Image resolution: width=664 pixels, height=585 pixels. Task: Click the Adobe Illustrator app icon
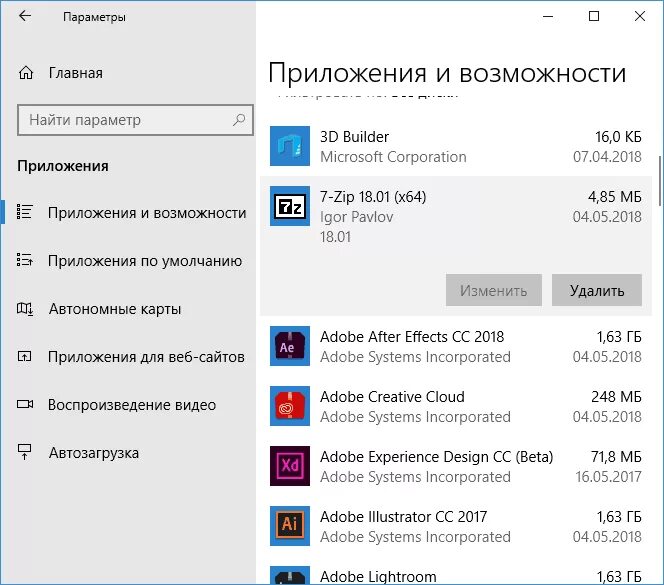(x=291, y=526)
